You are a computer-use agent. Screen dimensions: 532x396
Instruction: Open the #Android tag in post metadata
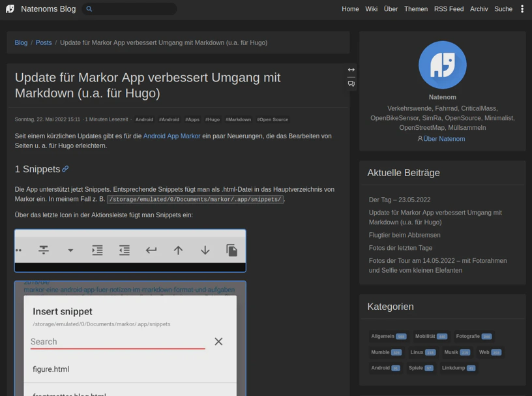click(x=169, y=119)
